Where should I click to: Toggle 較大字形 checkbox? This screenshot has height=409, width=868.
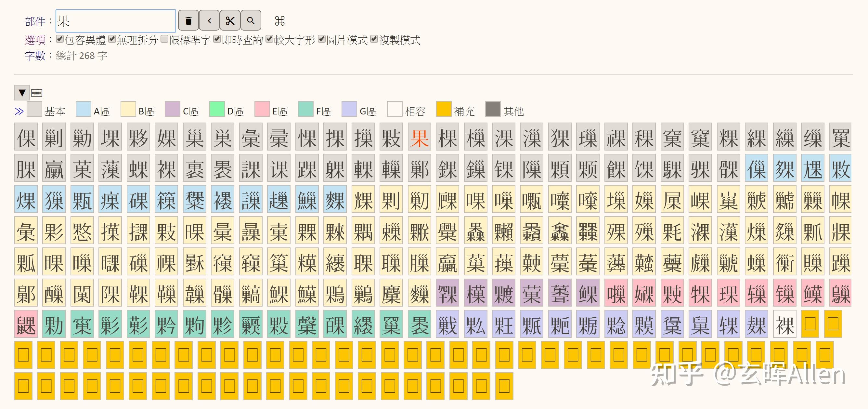pyautogui.click(x=269, y=39)
